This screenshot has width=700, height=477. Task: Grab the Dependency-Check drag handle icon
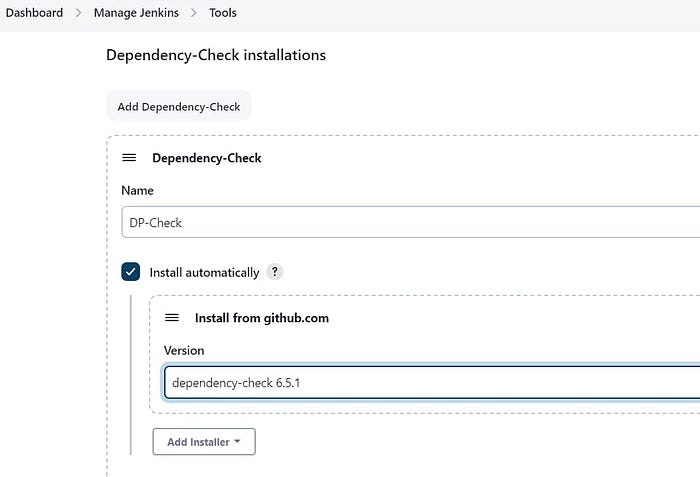129,158
